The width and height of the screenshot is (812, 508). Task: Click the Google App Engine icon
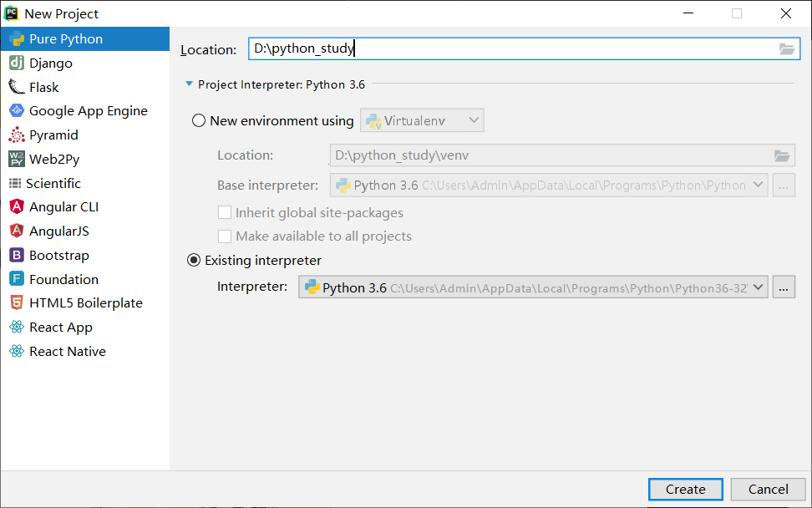16,111
